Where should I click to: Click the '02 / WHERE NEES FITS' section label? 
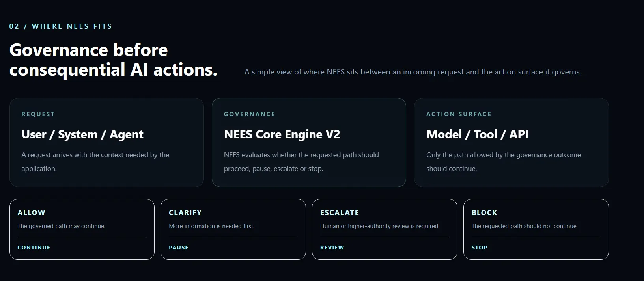[61, 26]
